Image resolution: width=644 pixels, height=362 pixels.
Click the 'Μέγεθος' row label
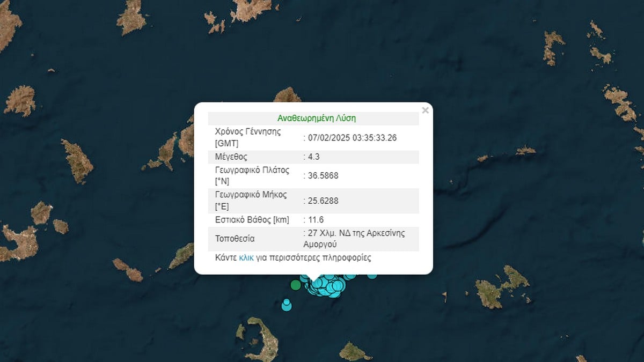click(230, 157)
